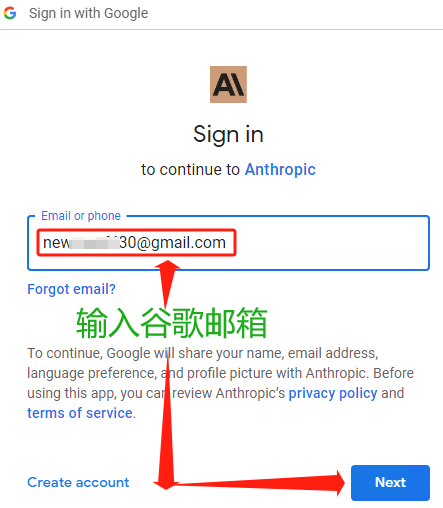Click the green Chinese annotation text

pyautogui.click(x=172, y=323)
